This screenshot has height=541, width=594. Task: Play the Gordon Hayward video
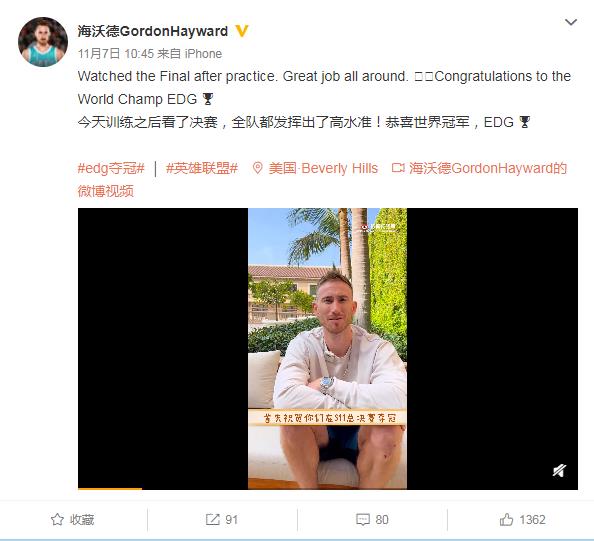(x=328, y=349)
